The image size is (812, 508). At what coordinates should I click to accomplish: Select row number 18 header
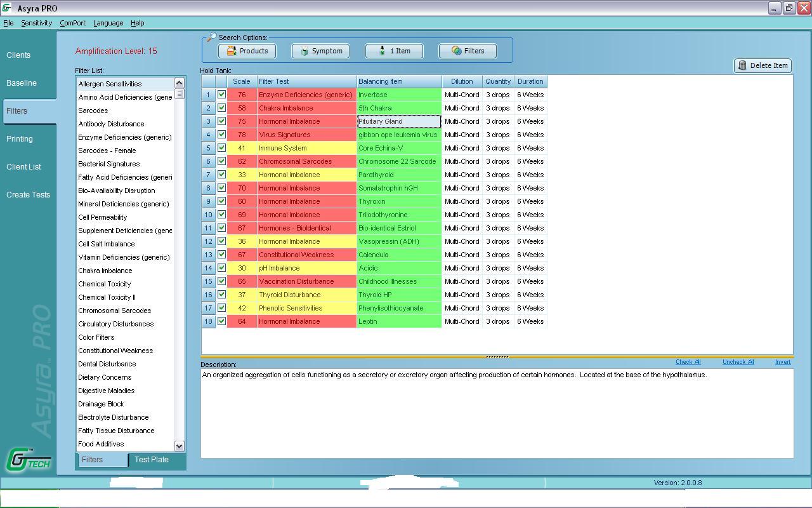click(x=208, y=321)
